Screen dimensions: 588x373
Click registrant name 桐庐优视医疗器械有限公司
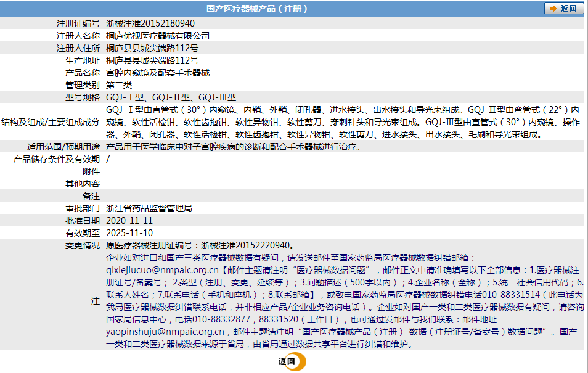158,36
